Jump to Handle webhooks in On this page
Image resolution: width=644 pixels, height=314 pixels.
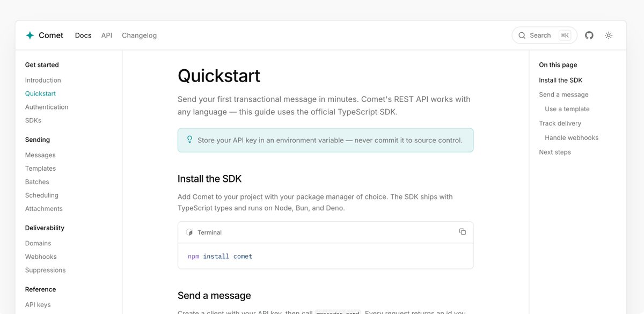tap(572, 137)
